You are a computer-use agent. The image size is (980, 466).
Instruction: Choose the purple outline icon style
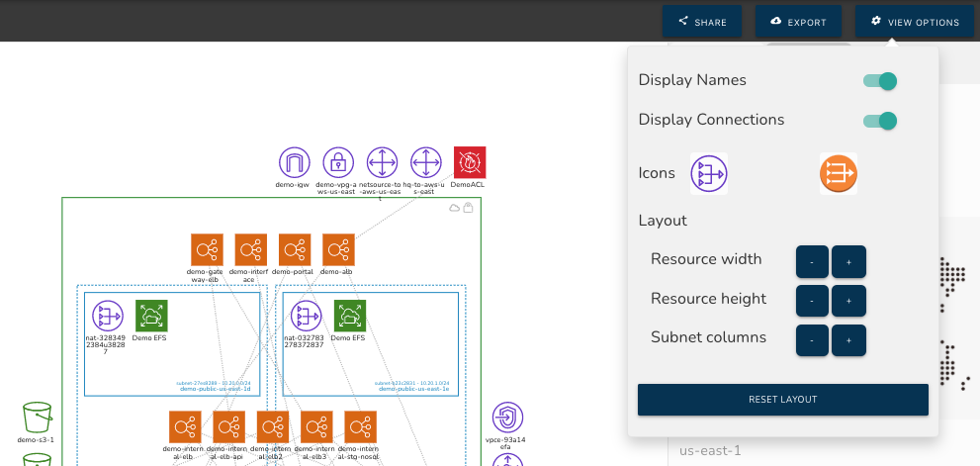tap(709, 174)
